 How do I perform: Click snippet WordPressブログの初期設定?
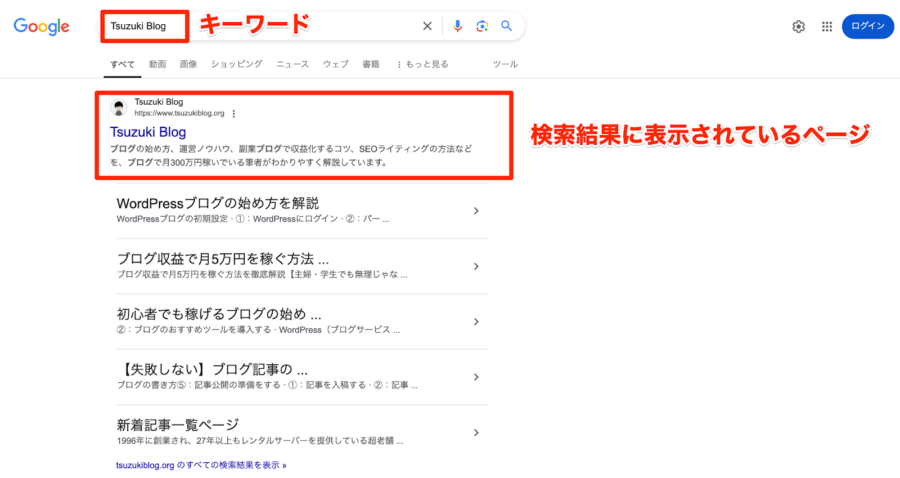pyautogui.click(x=253, y=219)
